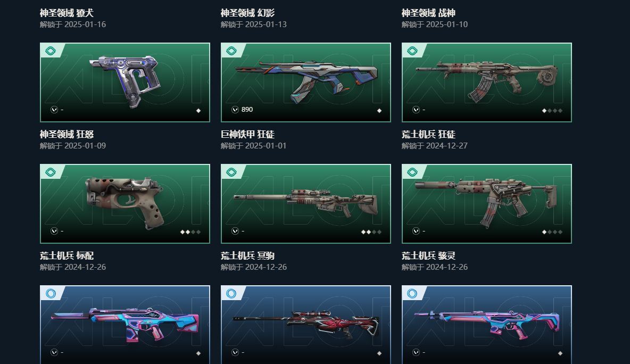The height and width of the screenshot is (364, 630).
Task: Click the blue tier badge on bottom-left card
Action: [x=51, y=293]
